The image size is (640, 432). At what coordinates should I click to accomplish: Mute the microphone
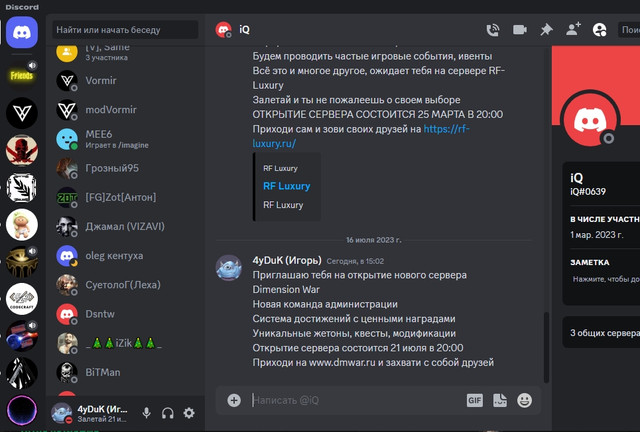pos(147,413)
